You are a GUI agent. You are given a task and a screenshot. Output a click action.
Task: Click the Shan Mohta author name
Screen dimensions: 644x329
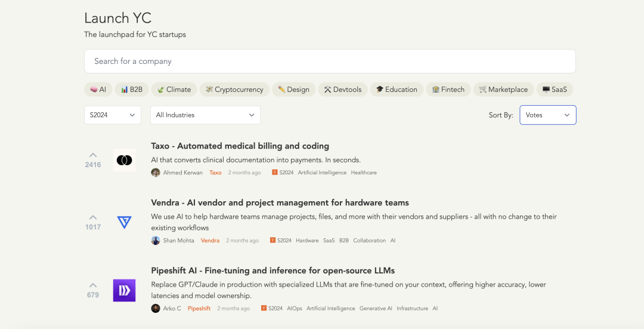click(178, 241)
